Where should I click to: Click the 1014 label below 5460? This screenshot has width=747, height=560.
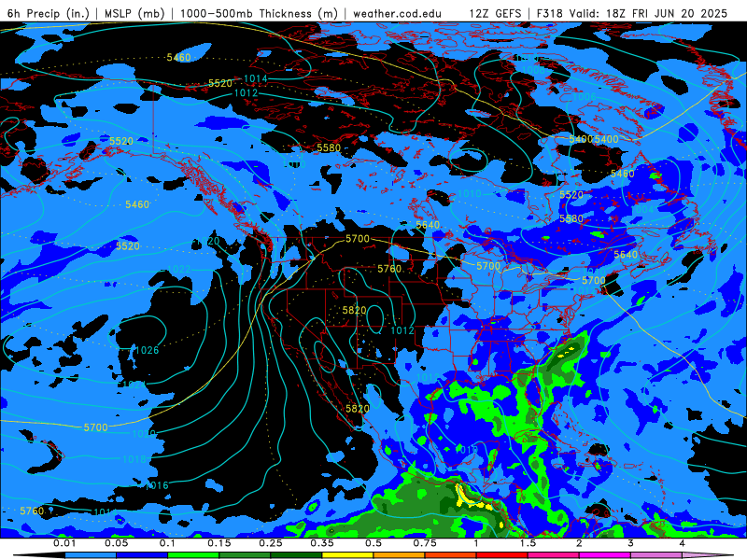[x=255, y=78]
